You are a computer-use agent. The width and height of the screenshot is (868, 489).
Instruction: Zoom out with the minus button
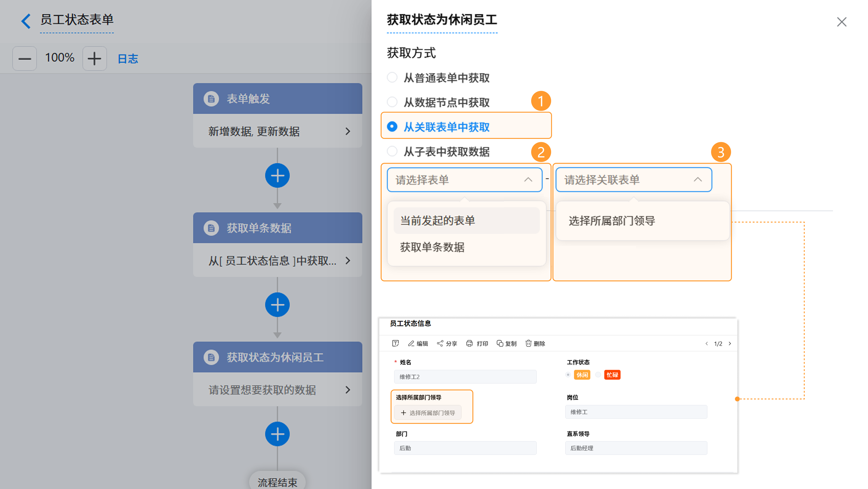point(25,58)
